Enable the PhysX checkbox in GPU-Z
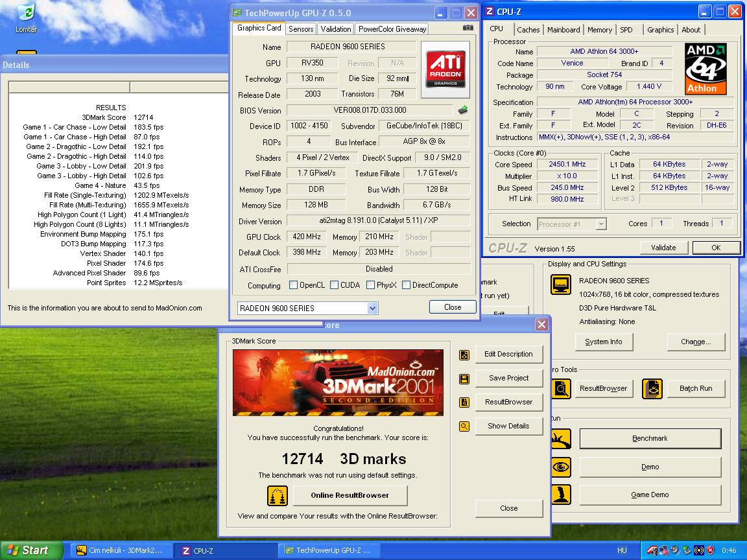Screen dimensions: 747x560 (371, 285)
